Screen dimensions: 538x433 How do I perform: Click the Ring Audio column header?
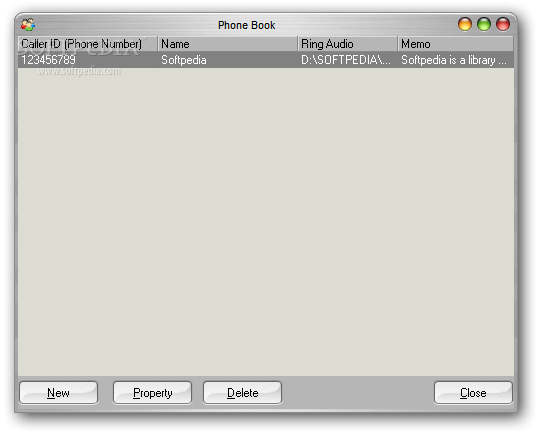(348, 44)
